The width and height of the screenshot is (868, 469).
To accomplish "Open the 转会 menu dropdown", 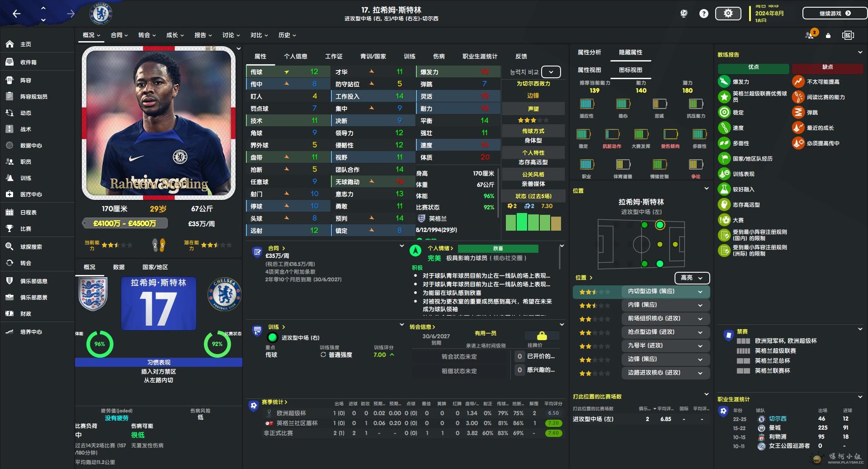I will pos(147,35).
